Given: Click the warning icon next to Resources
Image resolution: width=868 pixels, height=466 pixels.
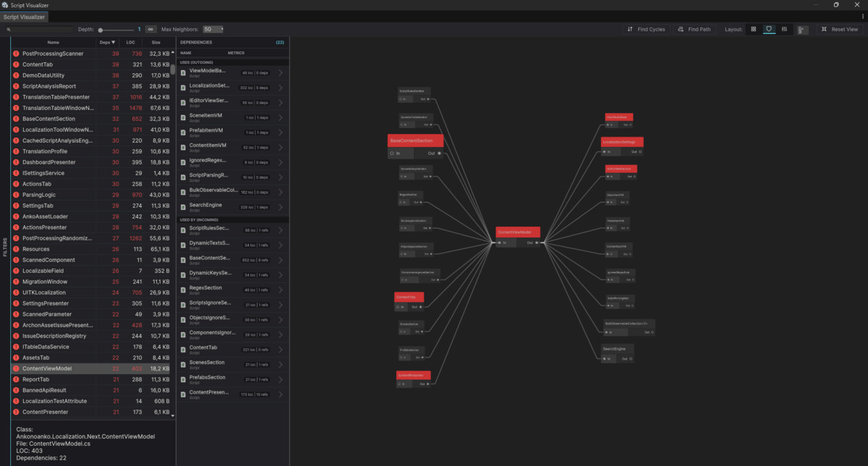Looking at the screenshot, I should click(x=16, y=249).
